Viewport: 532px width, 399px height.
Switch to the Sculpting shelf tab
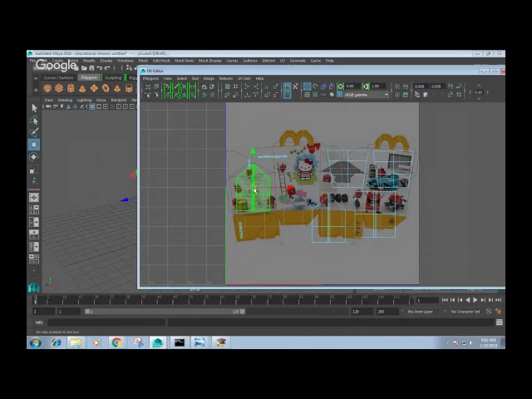coord(113,77)
